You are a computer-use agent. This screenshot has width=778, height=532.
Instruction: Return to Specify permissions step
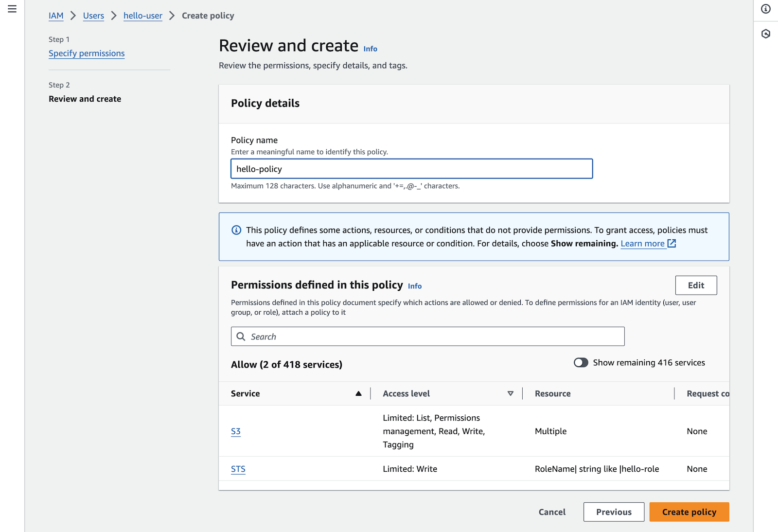pyautogui.click(x=87, y=53)
